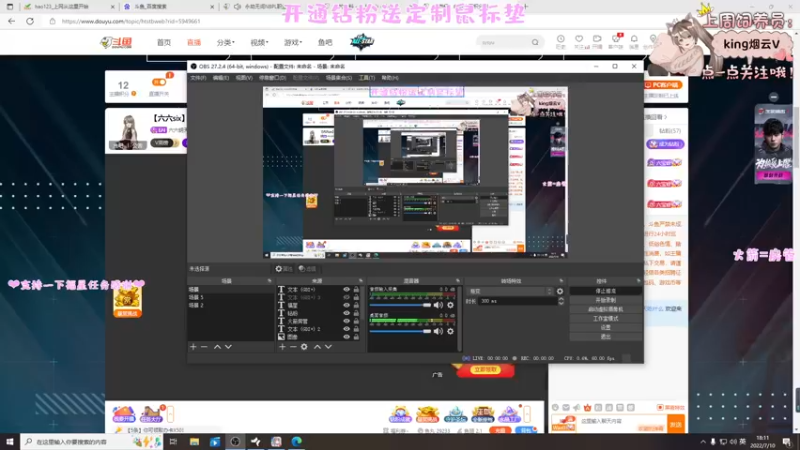Toggle visibility of image source row

point(346,337)
